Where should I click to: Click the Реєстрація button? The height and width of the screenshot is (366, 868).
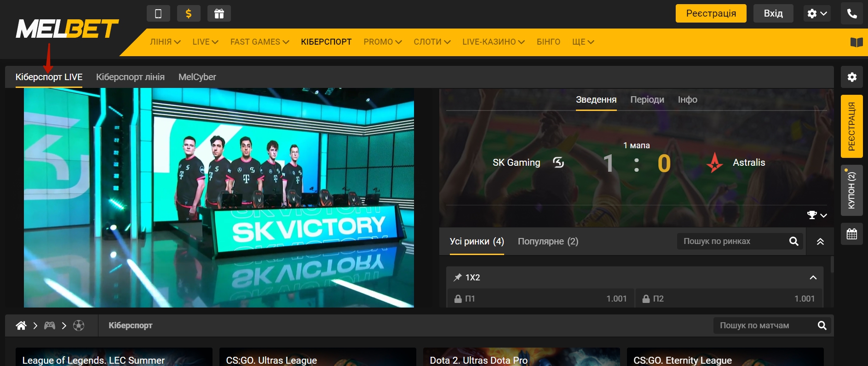(x=711, y=13)
